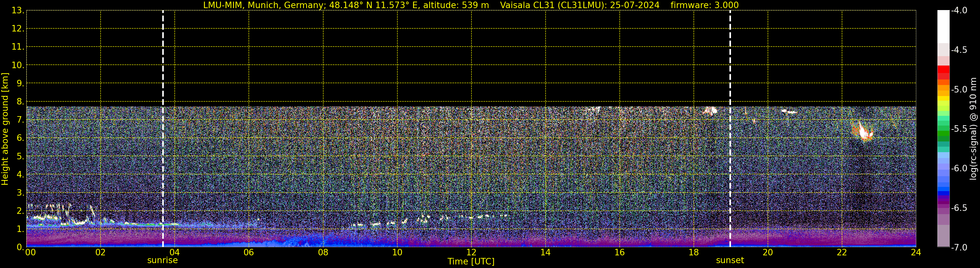Click the dashed white sunset marker line
This screenshot has width=980, height=268.
(x=730, y=129)
